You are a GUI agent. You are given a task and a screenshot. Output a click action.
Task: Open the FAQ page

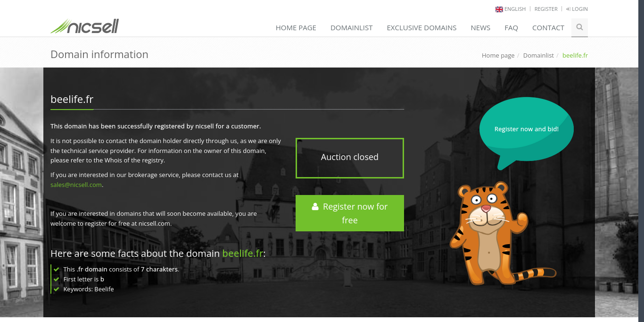pyautogui.click(x=511, y=27)
